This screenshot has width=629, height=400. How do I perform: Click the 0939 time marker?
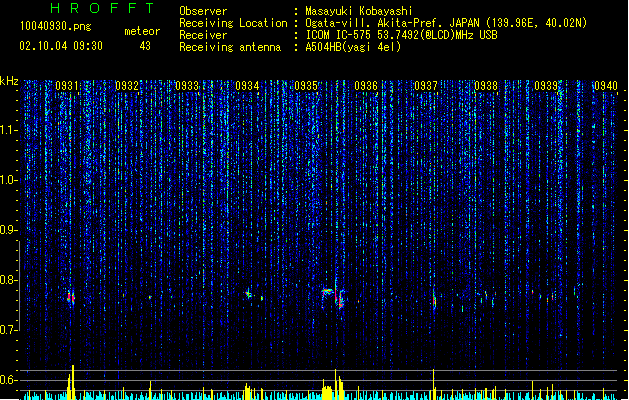coord(546,86)
